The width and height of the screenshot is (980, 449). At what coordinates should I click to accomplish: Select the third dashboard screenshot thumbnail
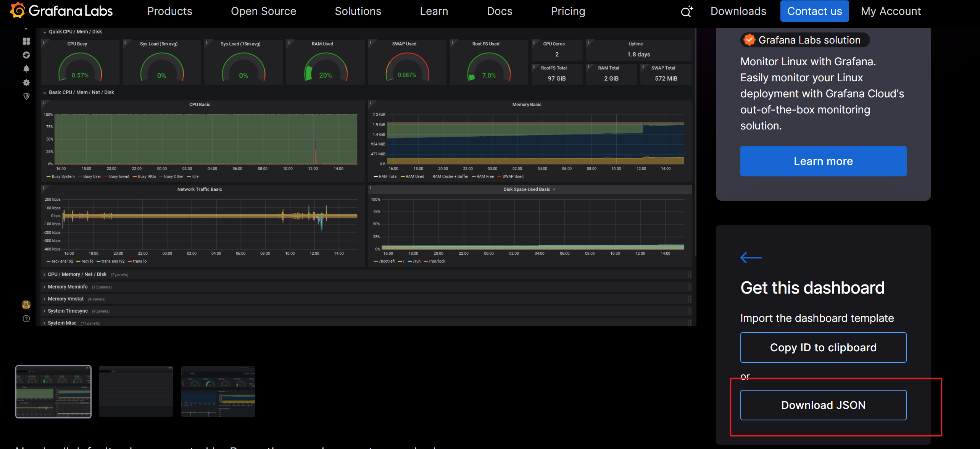218,392
